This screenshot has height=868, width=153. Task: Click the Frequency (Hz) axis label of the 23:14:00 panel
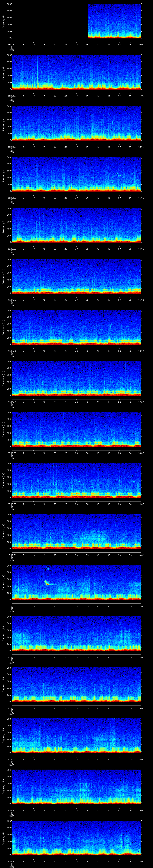(x=3, y=276)
